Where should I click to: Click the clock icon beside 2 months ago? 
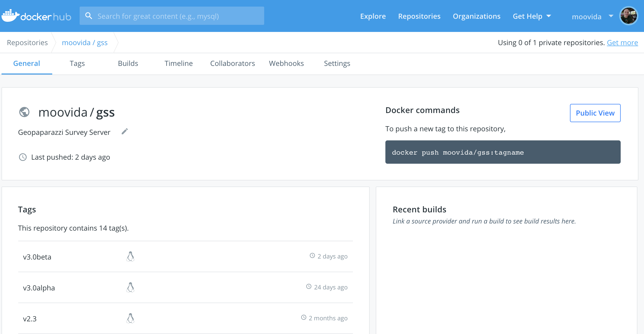(x=304, y=318)
